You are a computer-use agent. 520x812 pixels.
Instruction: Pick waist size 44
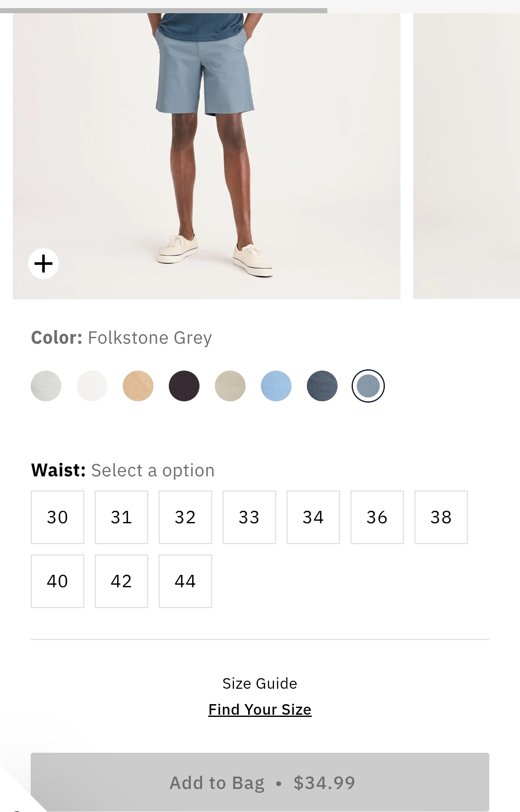[x=185, y=581]
